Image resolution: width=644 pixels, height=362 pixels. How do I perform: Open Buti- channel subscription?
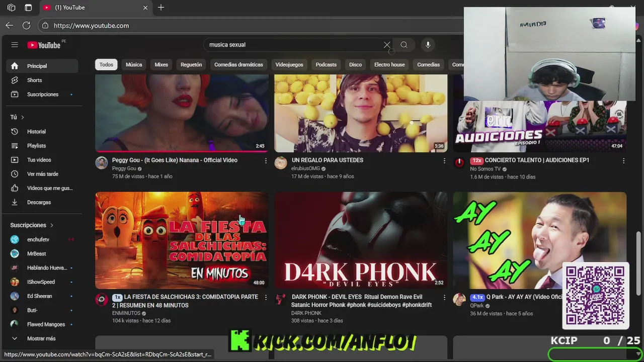click(x=42, y=310)
